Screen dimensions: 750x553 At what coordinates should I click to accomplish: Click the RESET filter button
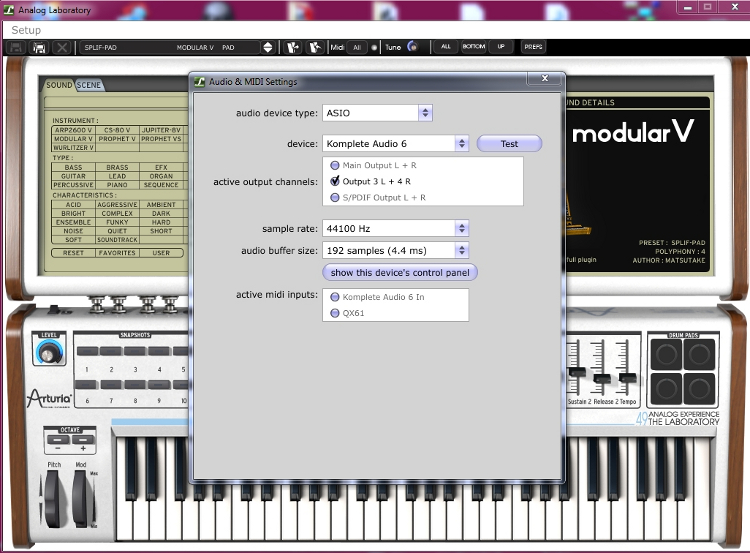[x=73, y=253]
